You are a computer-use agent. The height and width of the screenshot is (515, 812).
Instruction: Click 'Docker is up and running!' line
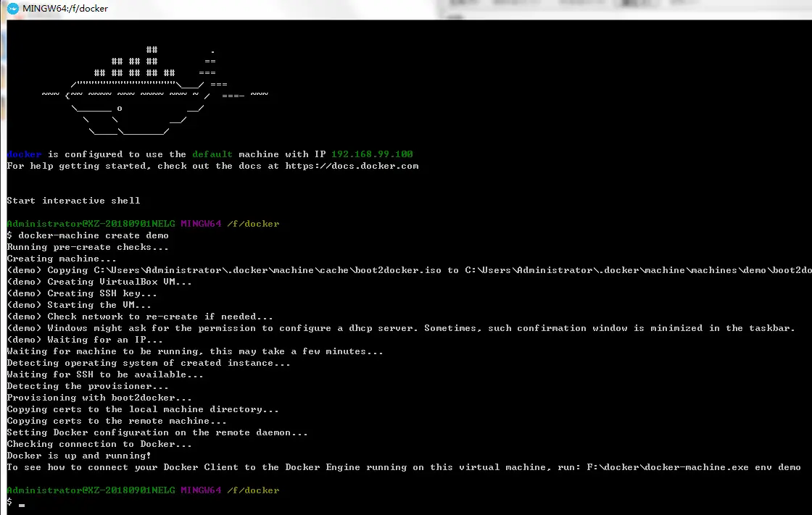pyautogui.click(x=79, y=456)
